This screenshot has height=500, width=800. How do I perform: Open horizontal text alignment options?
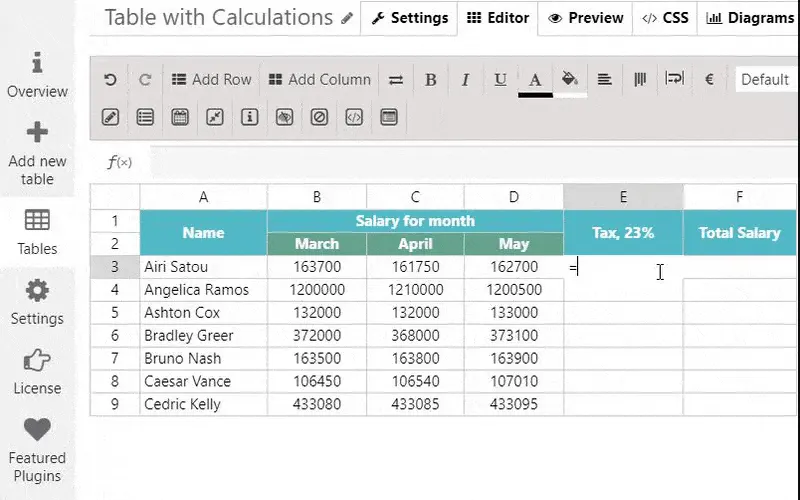coord(605,80)
